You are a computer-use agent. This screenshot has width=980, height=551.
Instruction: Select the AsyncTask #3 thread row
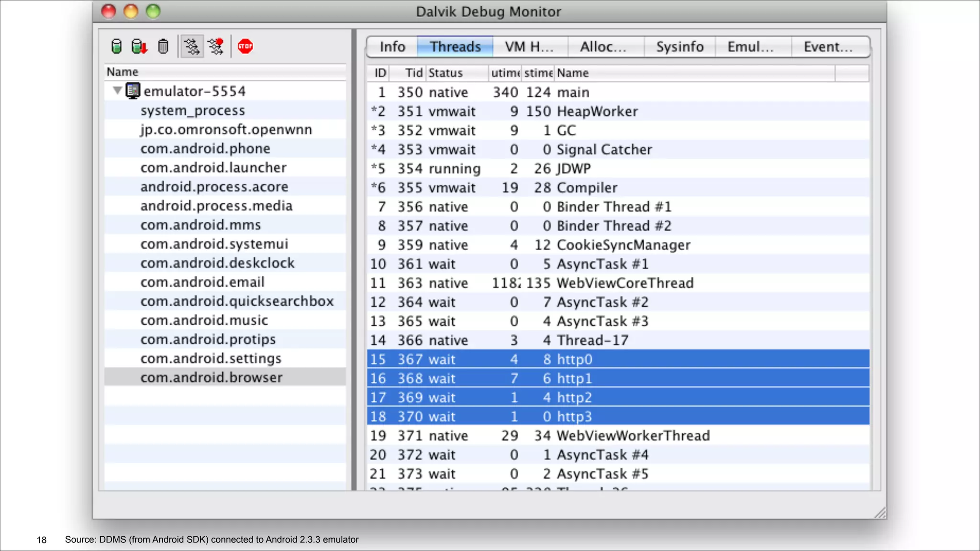click(618, 321)
